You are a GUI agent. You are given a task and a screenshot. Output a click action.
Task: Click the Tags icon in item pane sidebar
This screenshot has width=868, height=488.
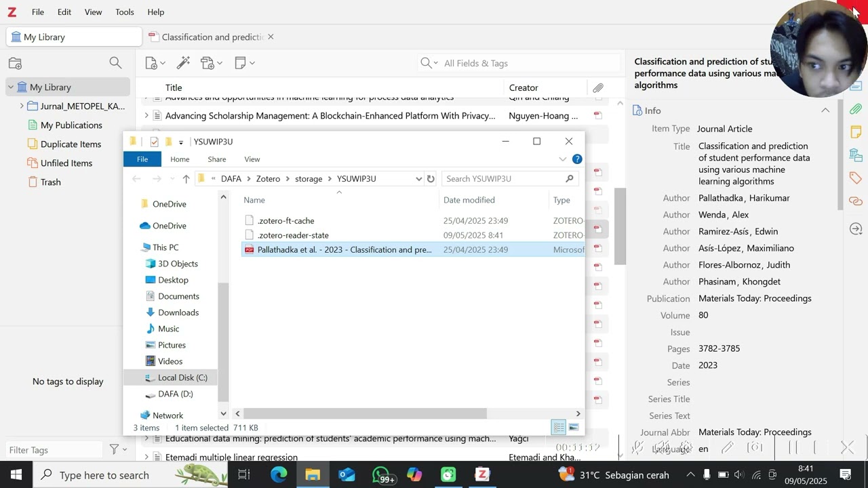pyautogui.click(x=856, y=178)
